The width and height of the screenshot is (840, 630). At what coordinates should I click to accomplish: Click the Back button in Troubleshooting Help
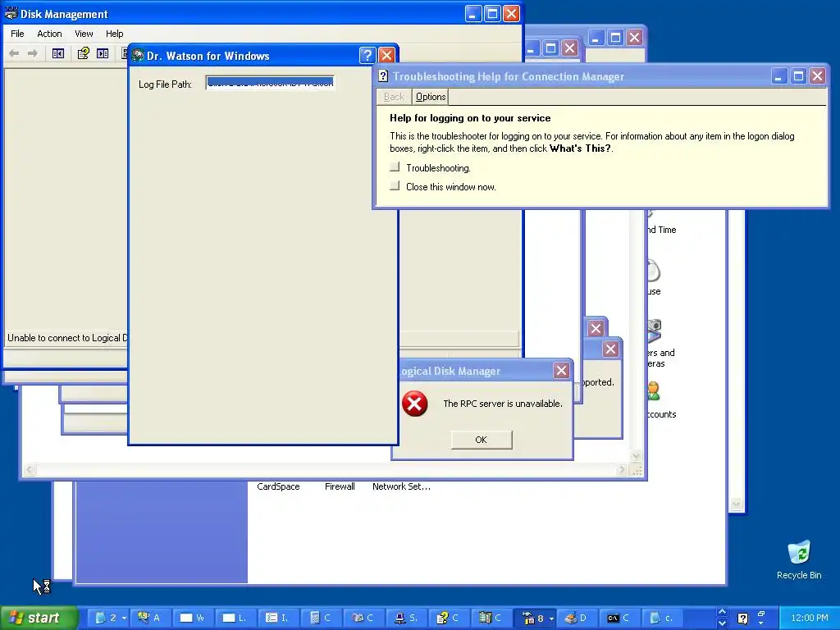[x=394, y=97]
